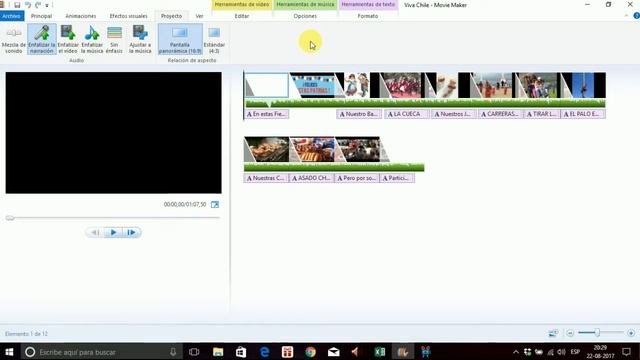Select the 'TIRAR L...' caption

point(542,114)
